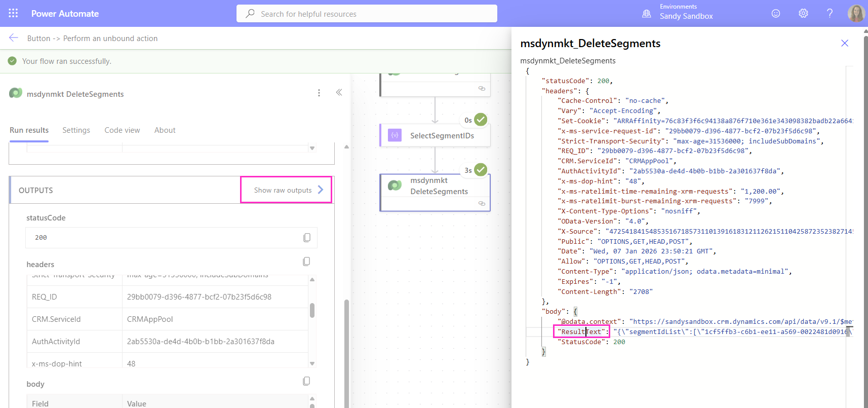This screenshot has width=868, height=408.
Task: Click the 0s duration badge on SelectSegmentIDs
Action: coord(468,120)
